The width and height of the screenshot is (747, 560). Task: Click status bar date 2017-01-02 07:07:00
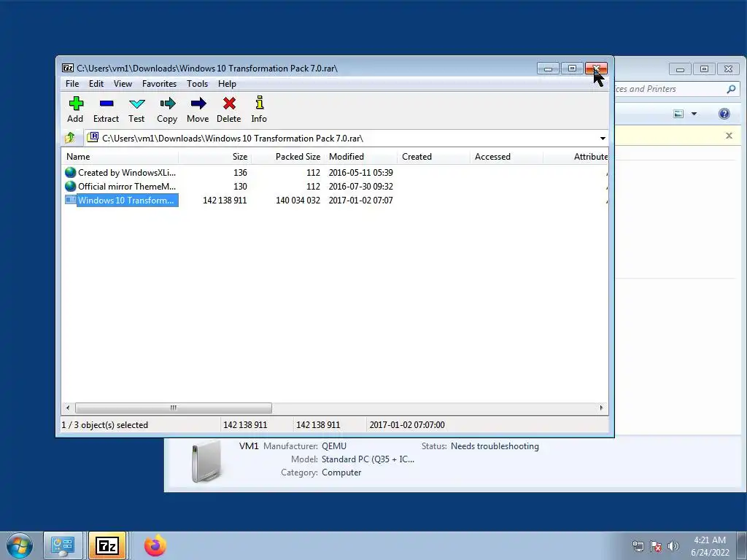tap(407, 425)
